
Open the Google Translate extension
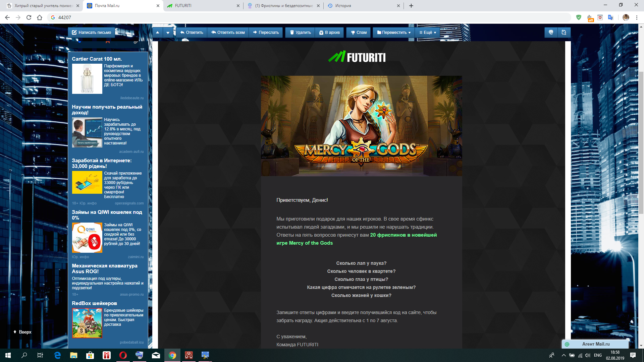pos(610,17)
